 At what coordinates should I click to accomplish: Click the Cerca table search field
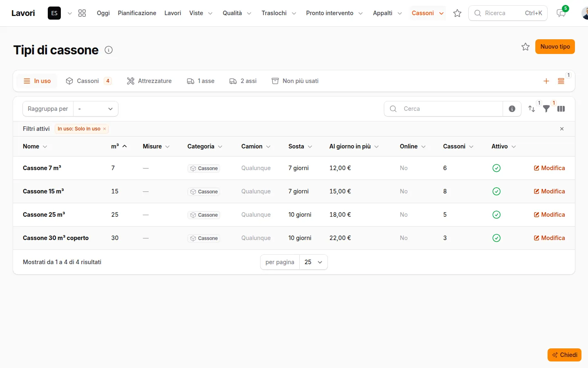pyautogui.click(x=443, y=109)
